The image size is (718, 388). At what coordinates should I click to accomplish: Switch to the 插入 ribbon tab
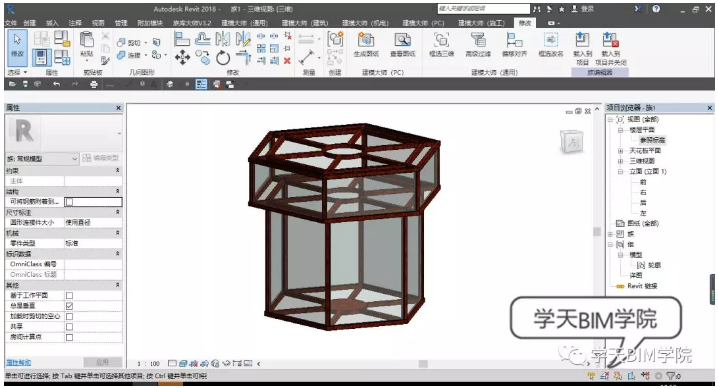tap(52, 23)
